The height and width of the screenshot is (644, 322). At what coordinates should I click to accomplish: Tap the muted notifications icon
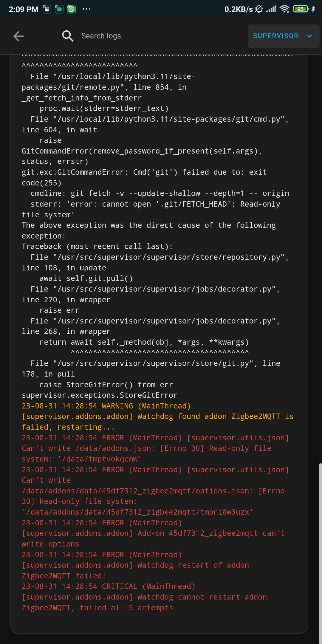point(259,9)
